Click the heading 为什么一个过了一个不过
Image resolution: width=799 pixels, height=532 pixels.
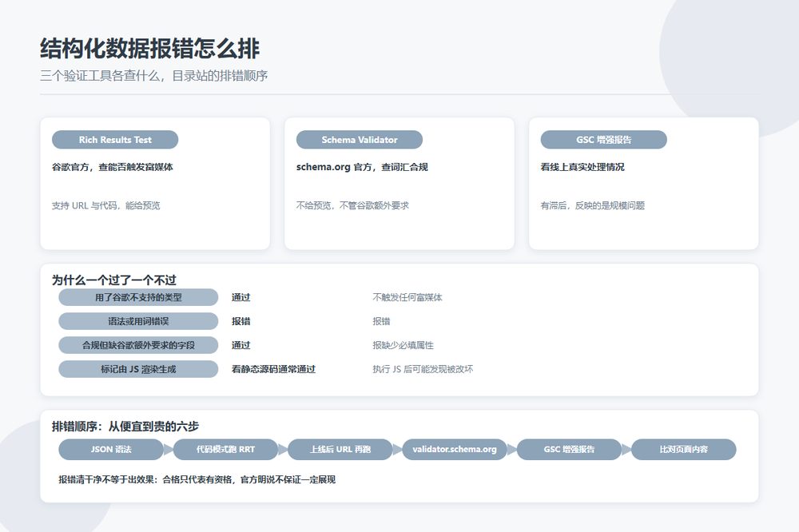[x=114, y=280]
